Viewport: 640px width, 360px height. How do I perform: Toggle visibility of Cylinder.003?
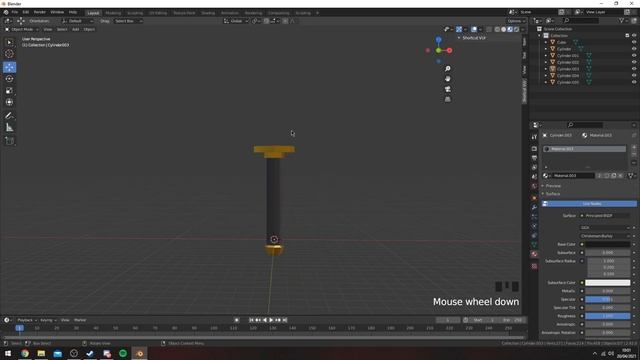(x=634, y=69)
